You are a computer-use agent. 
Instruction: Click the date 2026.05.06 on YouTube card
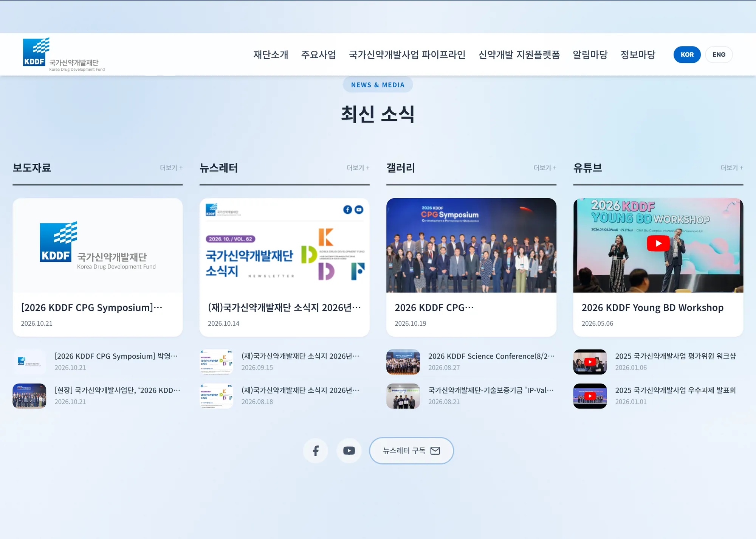597,323
